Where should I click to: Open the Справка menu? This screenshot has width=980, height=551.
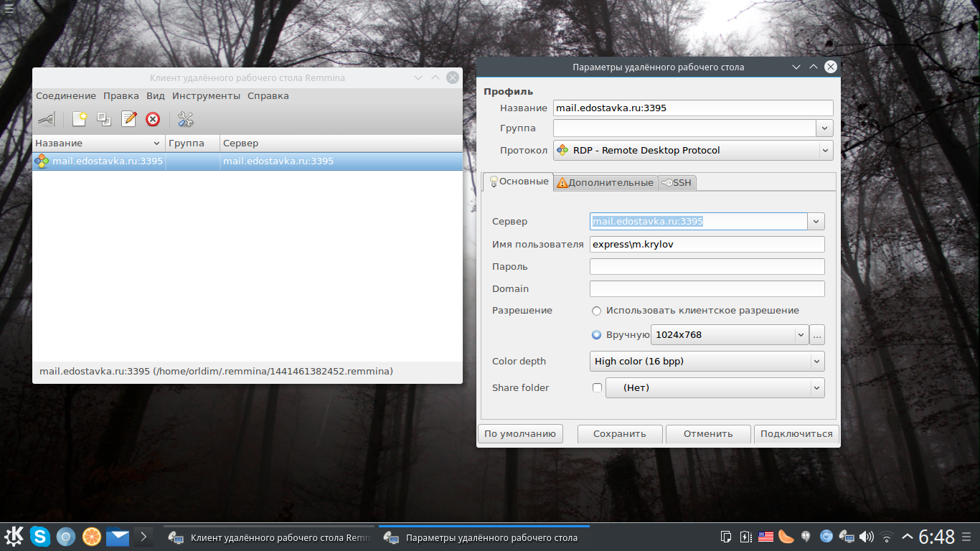click(x=268, y=96)
